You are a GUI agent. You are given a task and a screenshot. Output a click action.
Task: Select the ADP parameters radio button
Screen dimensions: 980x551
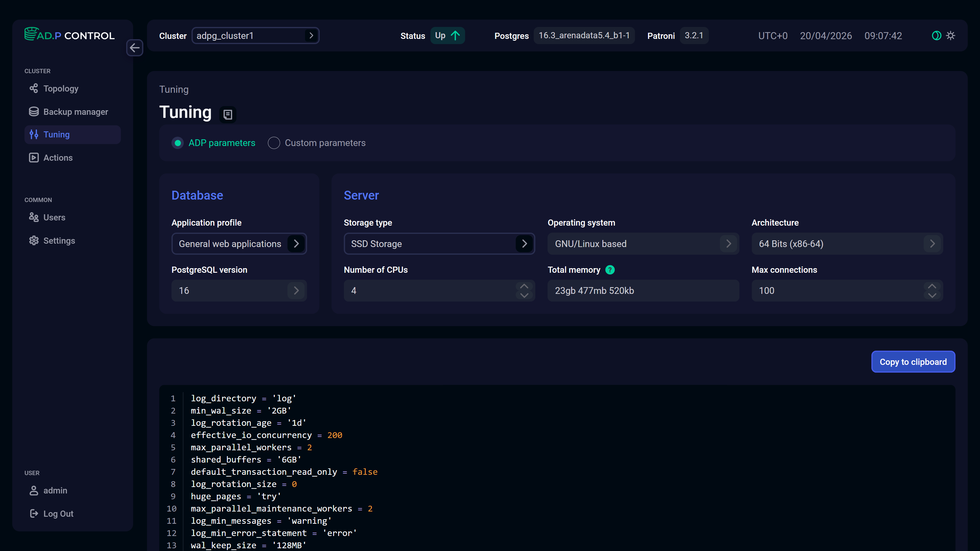tap(178, 143)
